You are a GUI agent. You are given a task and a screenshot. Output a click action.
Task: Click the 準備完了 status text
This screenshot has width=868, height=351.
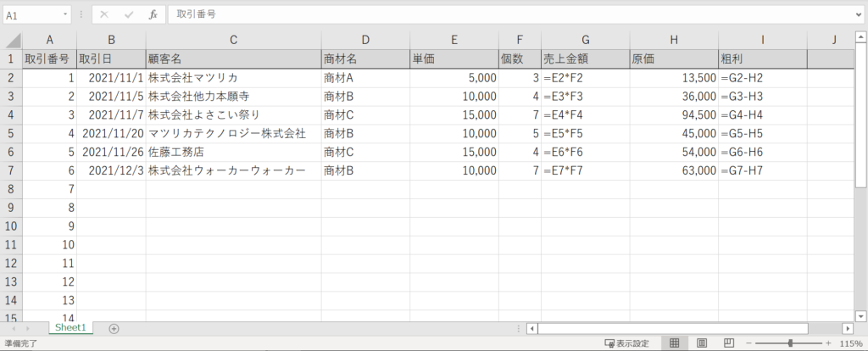pos(20,343)
